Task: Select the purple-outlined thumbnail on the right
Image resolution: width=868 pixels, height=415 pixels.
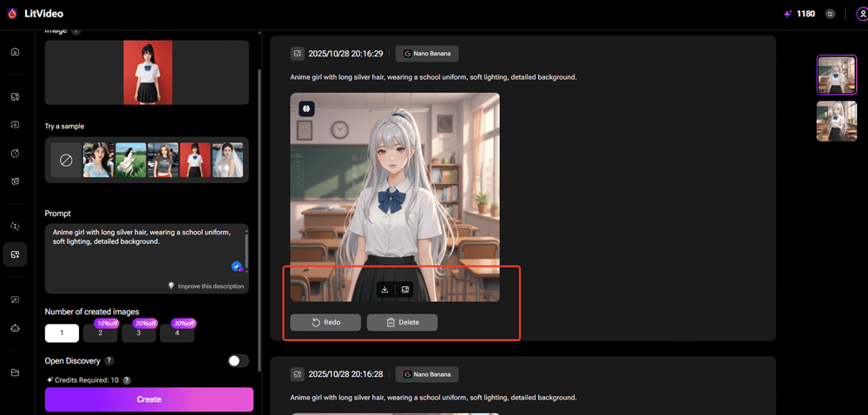Action: pyautogui.click(x=837, y=75)
